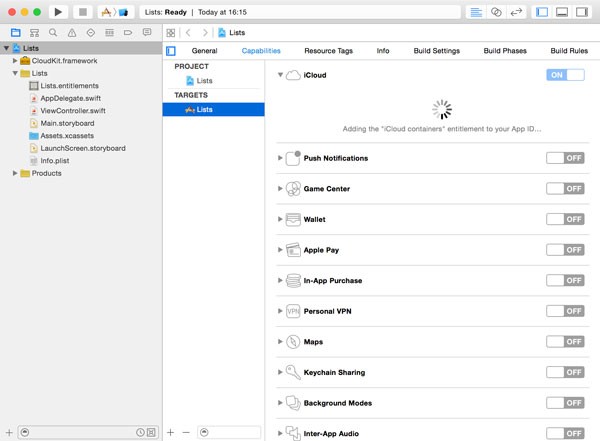Go back in editor history
600x441 pixels.
click(x=188, y=33)
